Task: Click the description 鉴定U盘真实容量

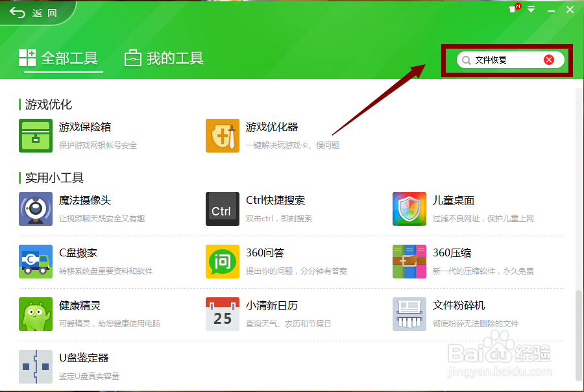Action: tap(90, 376)
